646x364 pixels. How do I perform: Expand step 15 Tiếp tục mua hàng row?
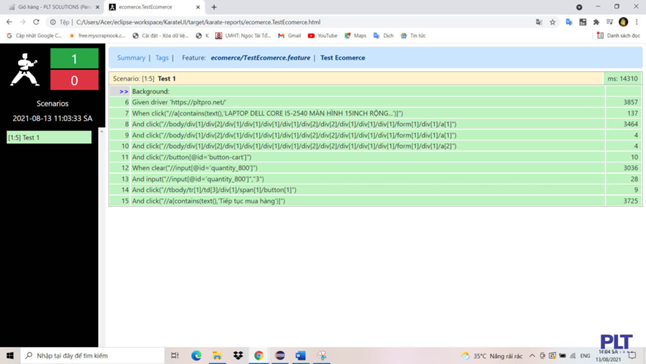pos(375,201)
